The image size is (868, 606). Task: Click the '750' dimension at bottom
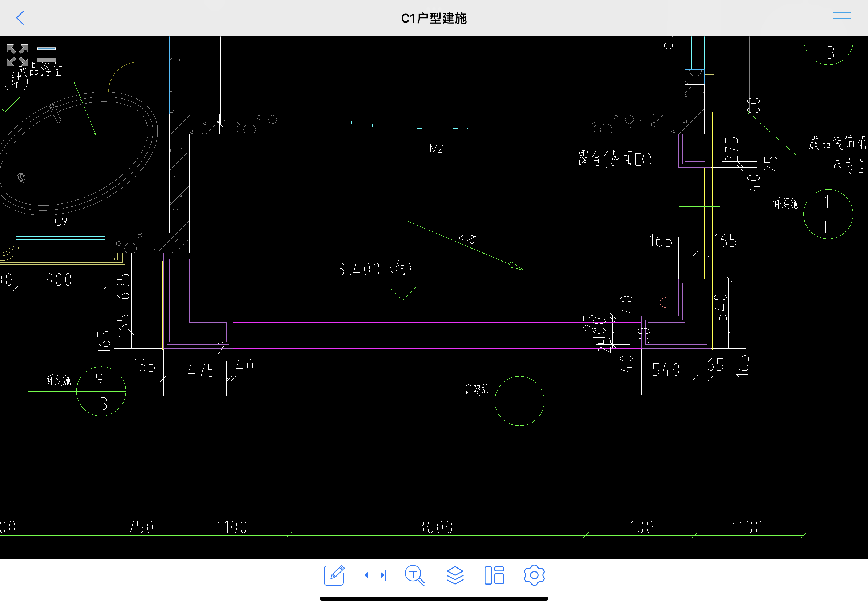click(141, 527)
